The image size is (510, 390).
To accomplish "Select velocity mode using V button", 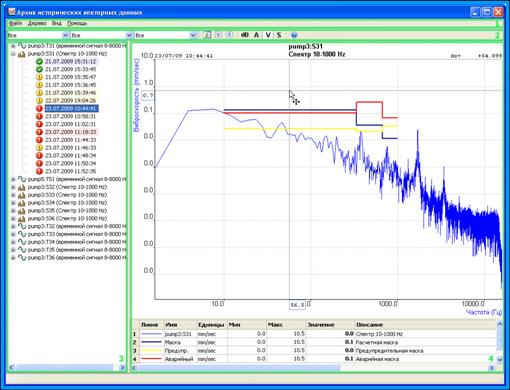I will pyautogui.click(x=268, y=35).
